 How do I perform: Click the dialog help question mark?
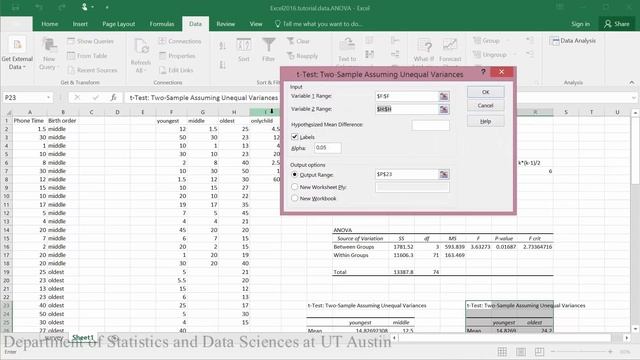pyautogui.click(x=483, y=72)
